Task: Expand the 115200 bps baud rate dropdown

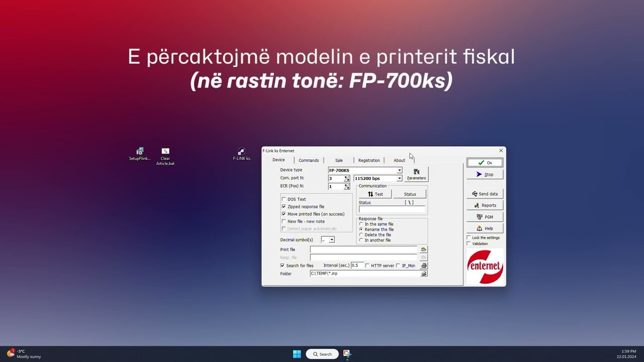Action: (x=399, y=178)
